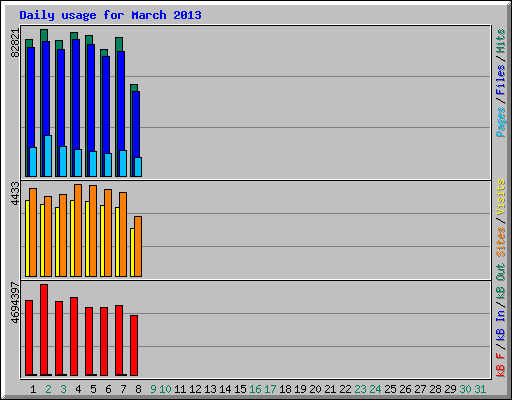Click the day 1 yellow Visits bar
Viewport: 512px width, 400px height.
click(x=27, y=238)
